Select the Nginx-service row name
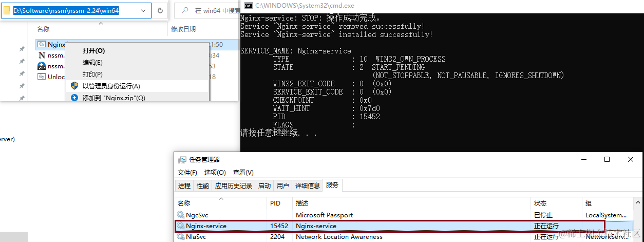644x242 pixels. (206, 226)
